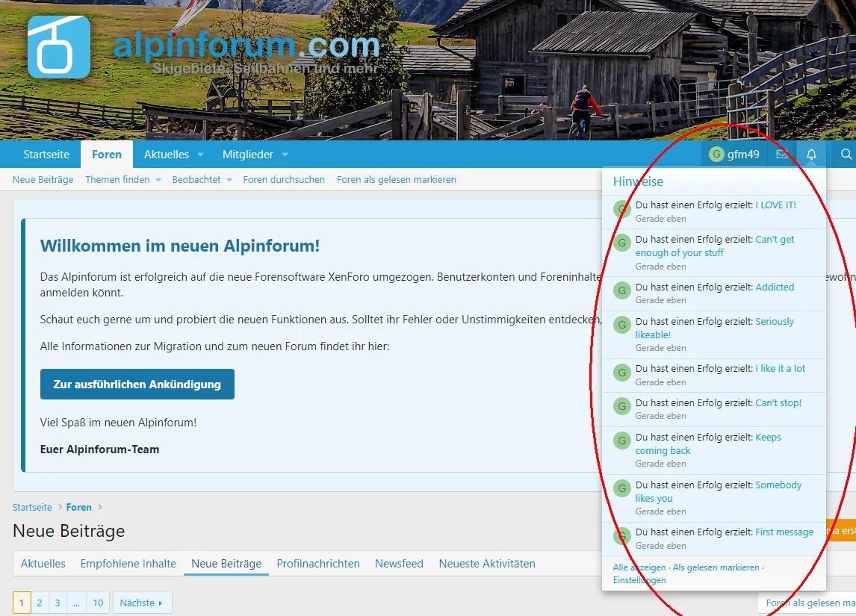Click Als gelesen markieren link
Viewport: 856px width, 616px height.
716,567
